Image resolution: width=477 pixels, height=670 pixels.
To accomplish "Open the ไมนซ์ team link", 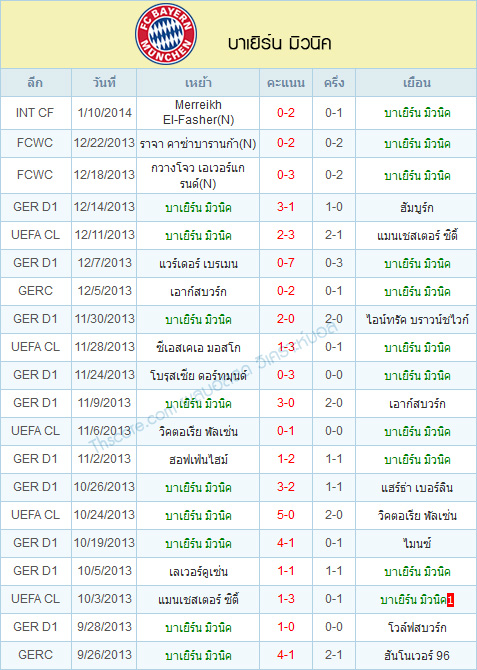I will point(417,544).
